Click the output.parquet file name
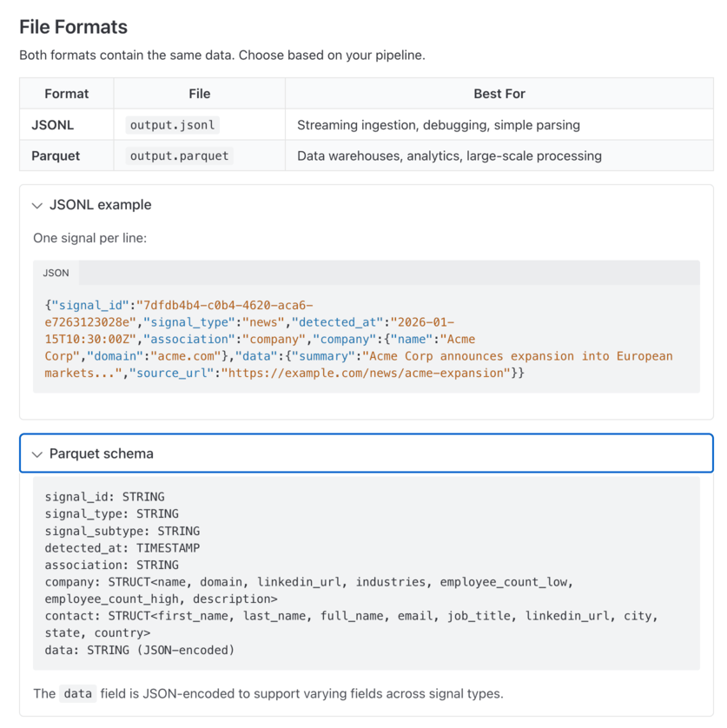The width and height of the screenshot is (727, 728). [179, 156]
